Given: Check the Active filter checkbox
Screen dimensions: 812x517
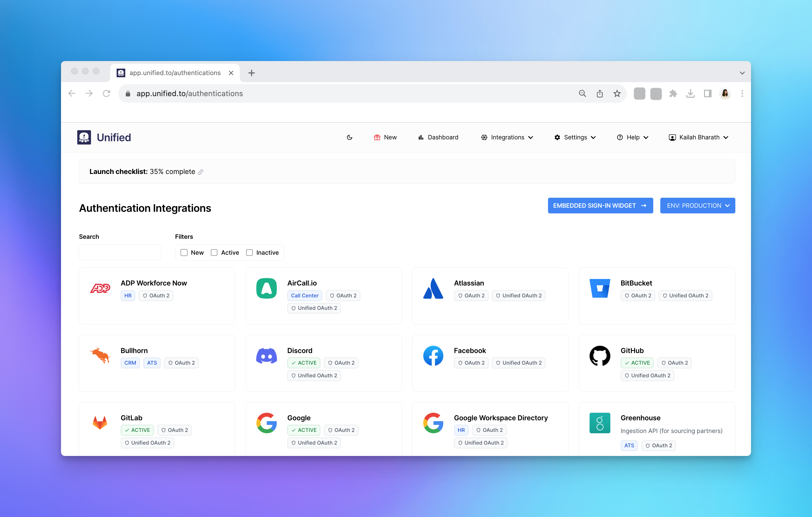Looking at the screenshot, I should tap(214, 253).
